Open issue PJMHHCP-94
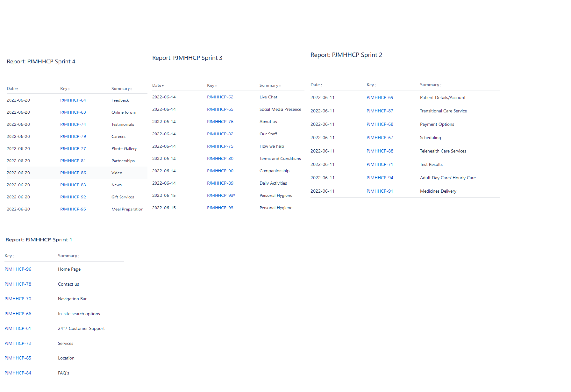Screen dimensions: 571x392 point(380,178)
